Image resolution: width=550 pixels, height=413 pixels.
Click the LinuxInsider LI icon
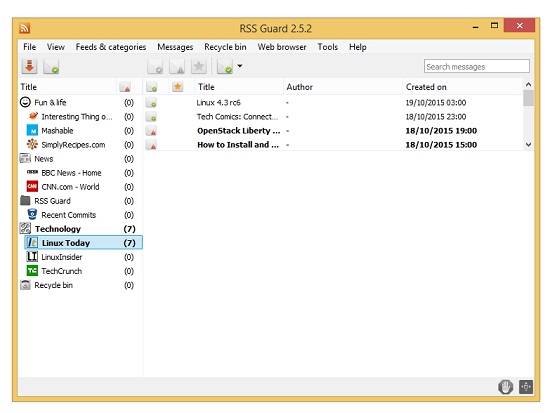click(x=32, y=257)
